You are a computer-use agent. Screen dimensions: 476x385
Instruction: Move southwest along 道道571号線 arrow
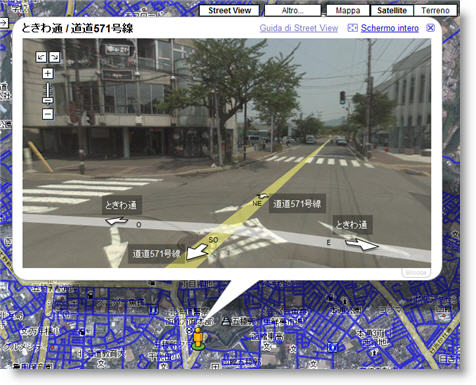tap(196, 253)
